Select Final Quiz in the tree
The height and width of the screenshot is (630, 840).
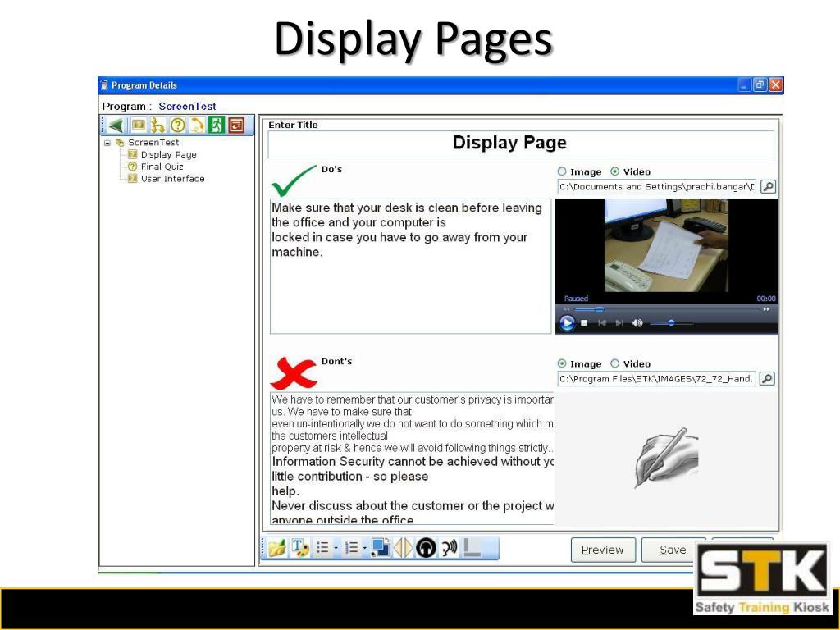162,167
